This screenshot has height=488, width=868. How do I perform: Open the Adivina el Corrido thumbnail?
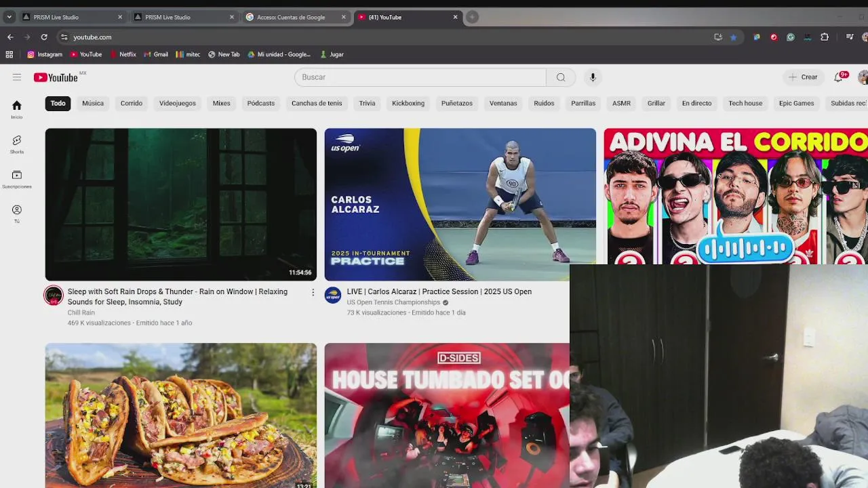[x=736, y=197]
